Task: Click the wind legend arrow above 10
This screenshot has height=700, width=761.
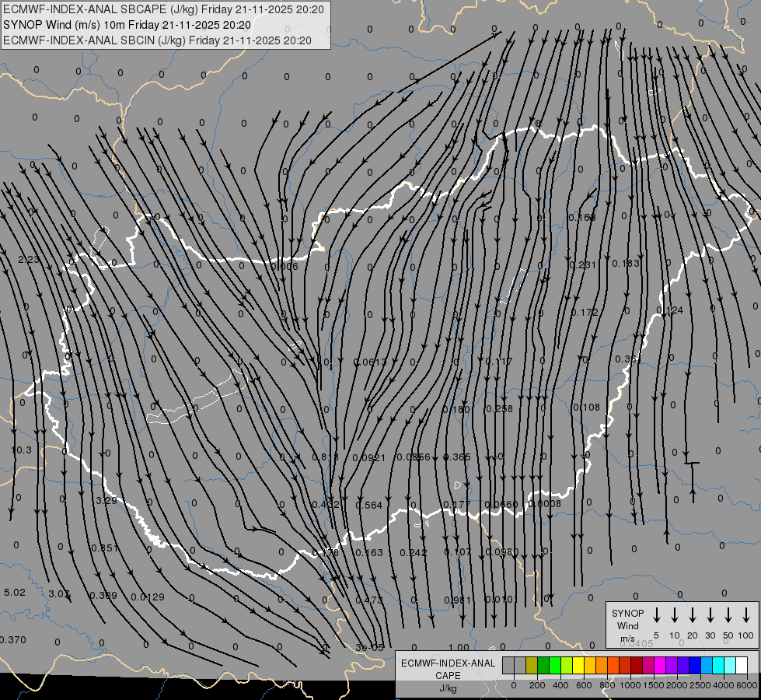Action: [675, 615]
